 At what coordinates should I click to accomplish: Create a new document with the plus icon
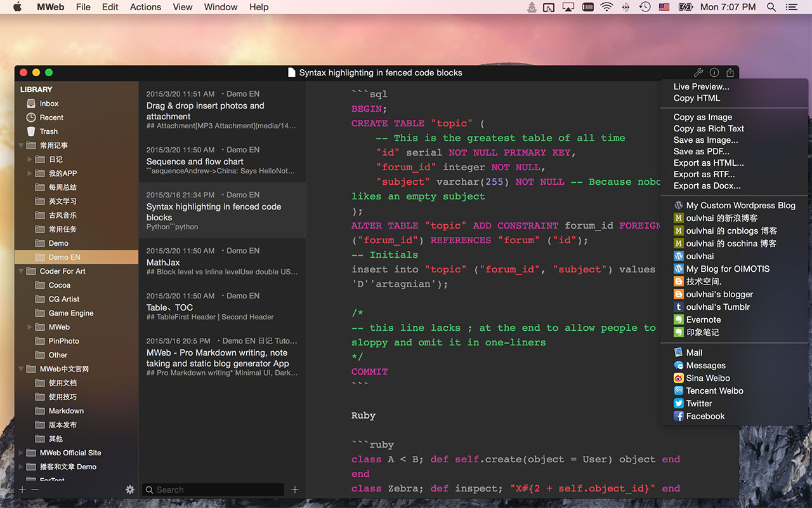coord(294,490)
